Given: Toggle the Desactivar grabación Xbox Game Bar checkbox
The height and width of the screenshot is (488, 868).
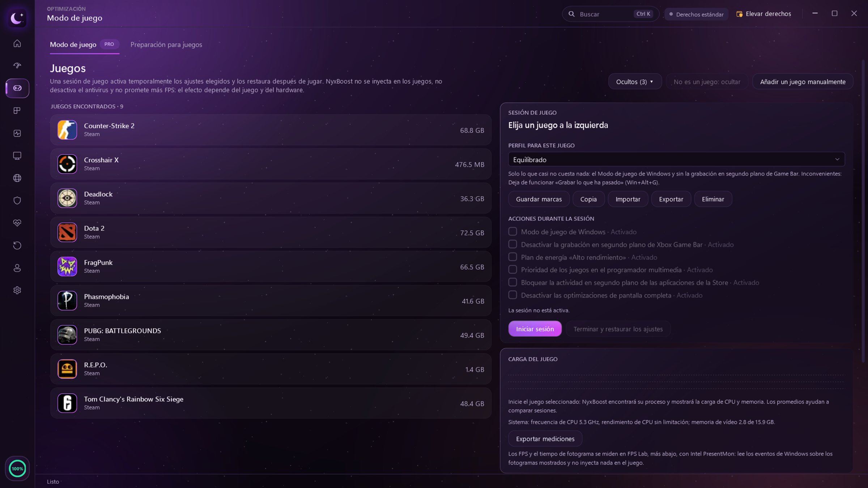Looking at the screenshot, I should [x=512, y=244].
